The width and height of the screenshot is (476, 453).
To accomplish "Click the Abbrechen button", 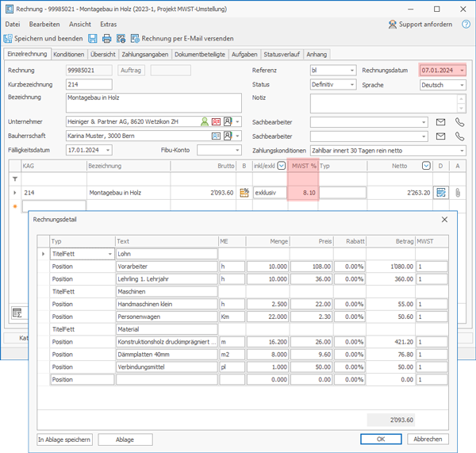I will [428, 439].
